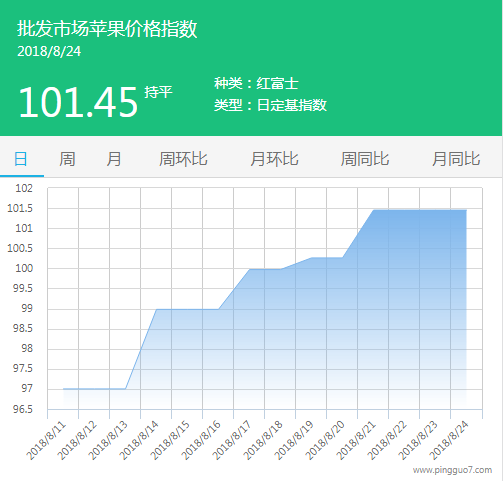Select the 2018/8/14 x-axis date label
The width and height of the screenshot is (503, 481).
pos(139,440)
